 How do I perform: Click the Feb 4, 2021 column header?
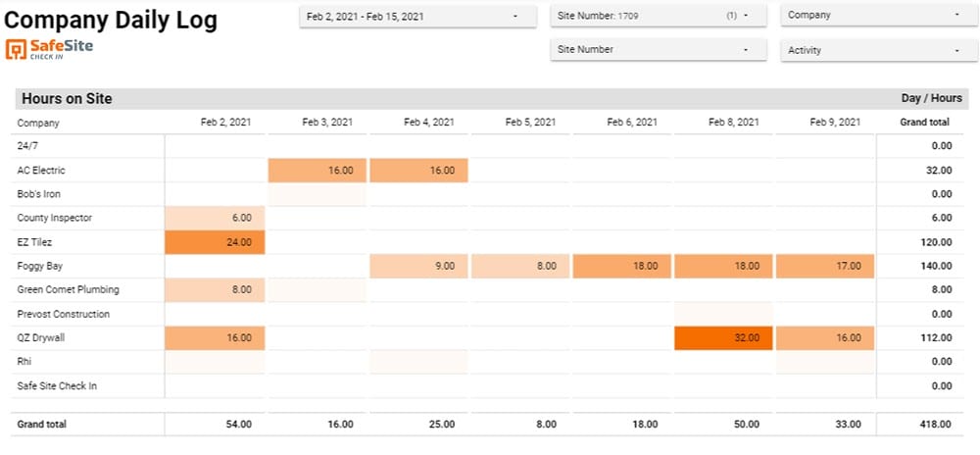tap(429, 123)
